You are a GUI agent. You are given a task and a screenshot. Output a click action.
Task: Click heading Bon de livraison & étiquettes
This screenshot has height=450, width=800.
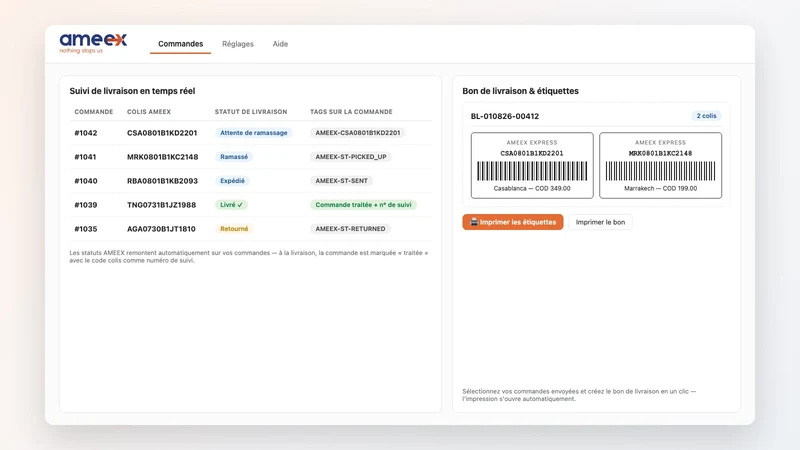520,91
